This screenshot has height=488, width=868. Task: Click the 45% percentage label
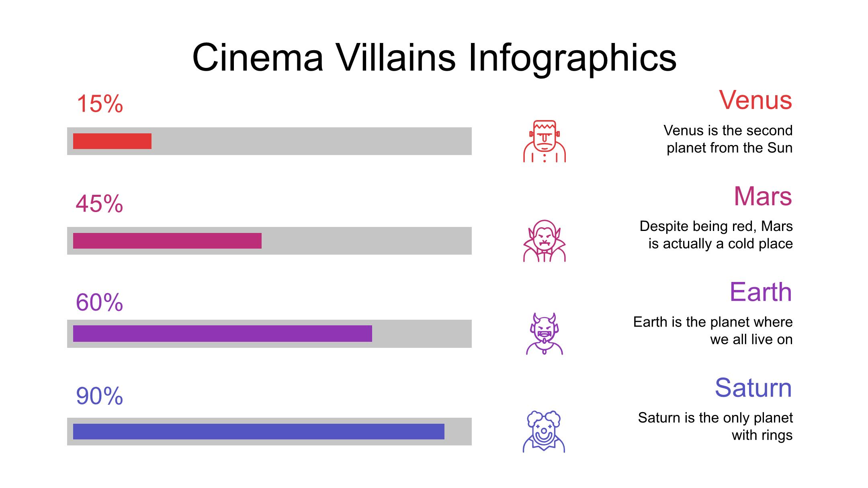click(99, 204)
